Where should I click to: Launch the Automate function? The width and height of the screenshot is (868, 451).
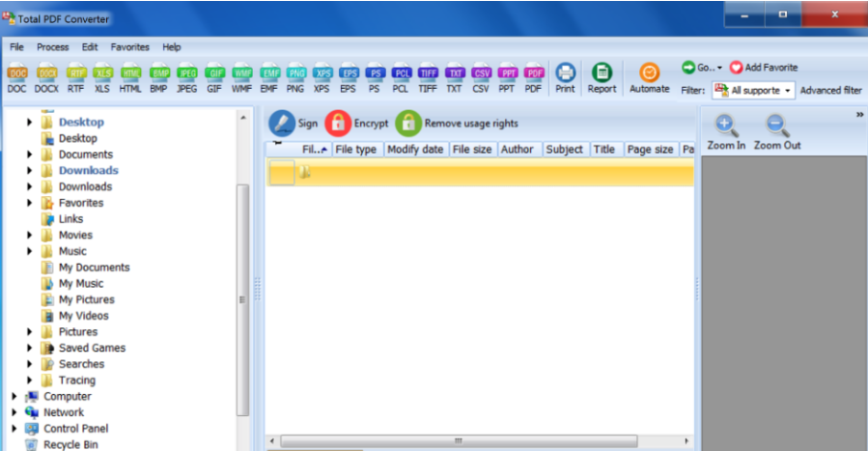[x=650, y=78]
